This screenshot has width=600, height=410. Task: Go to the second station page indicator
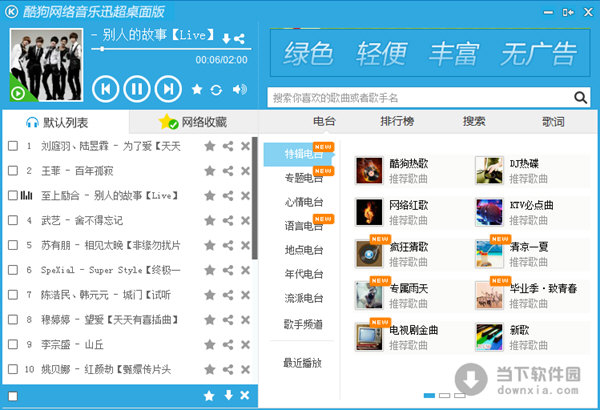tap(444, 395)
